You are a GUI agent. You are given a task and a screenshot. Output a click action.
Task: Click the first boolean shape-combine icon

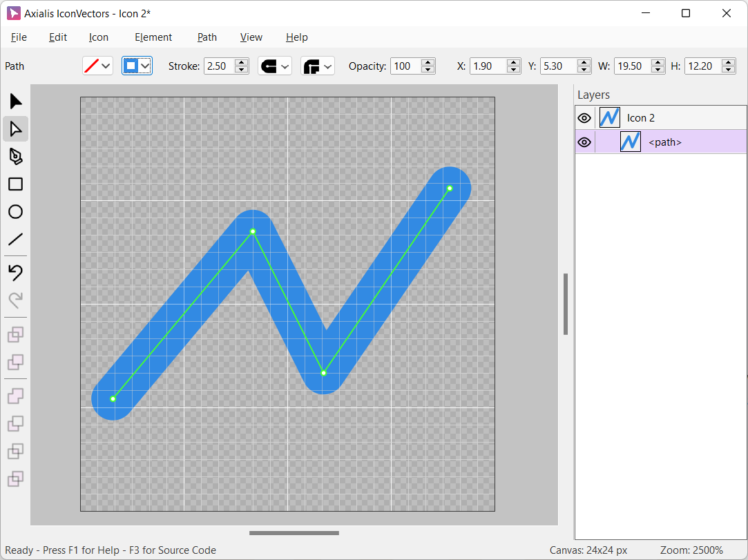[15, 335]
